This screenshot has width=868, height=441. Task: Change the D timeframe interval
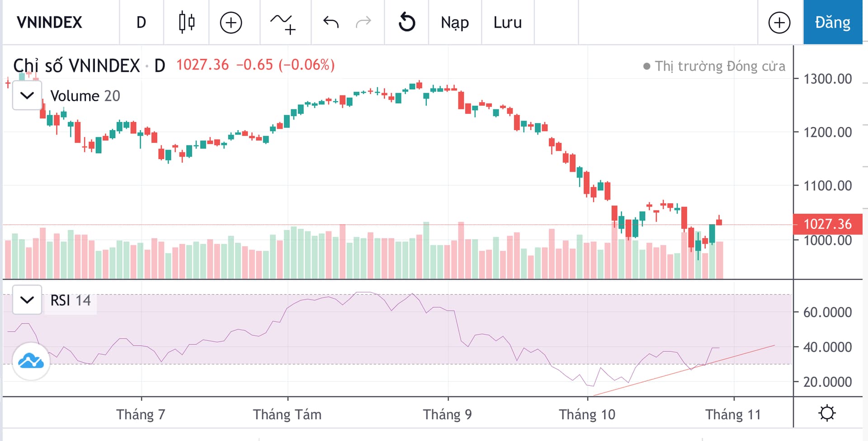coord(141,22)
